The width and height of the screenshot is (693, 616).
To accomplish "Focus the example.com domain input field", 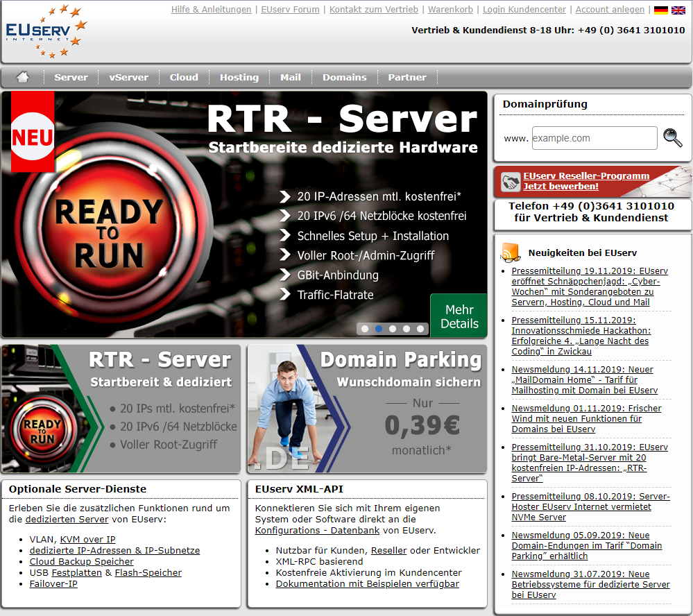I will 594,138.
